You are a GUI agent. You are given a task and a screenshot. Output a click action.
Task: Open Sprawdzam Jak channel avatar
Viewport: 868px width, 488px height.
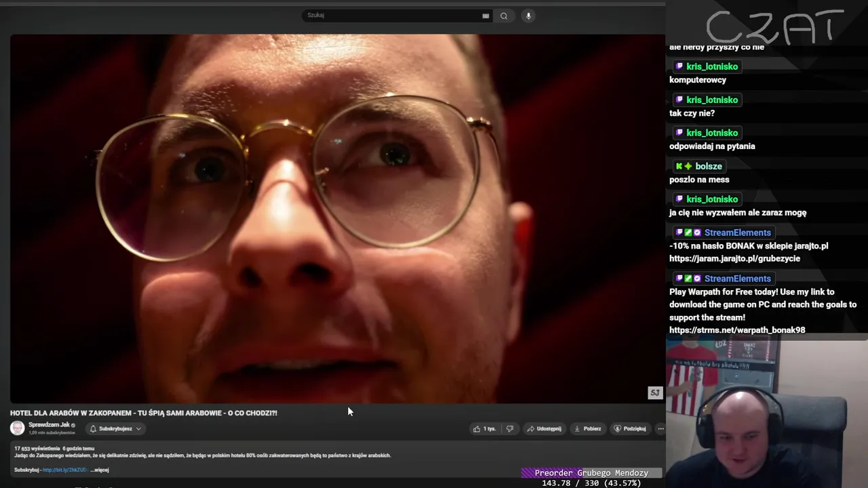pyautogui.click(x=18, y=428)
